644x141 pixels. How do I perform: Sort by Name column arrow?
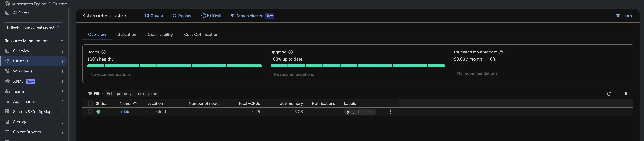[x=135, y=104]
